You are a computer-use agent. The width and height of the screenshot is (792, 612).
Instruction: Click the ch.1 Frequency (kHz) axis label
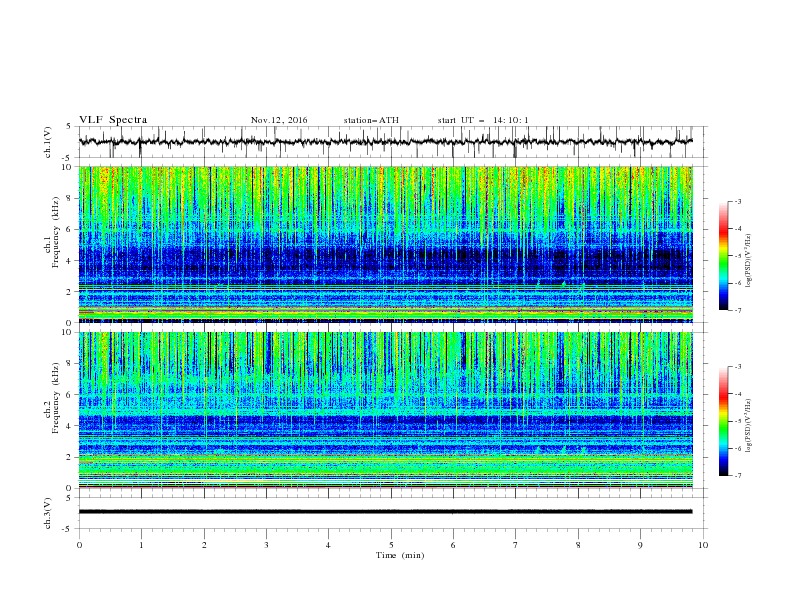(51, 232)
